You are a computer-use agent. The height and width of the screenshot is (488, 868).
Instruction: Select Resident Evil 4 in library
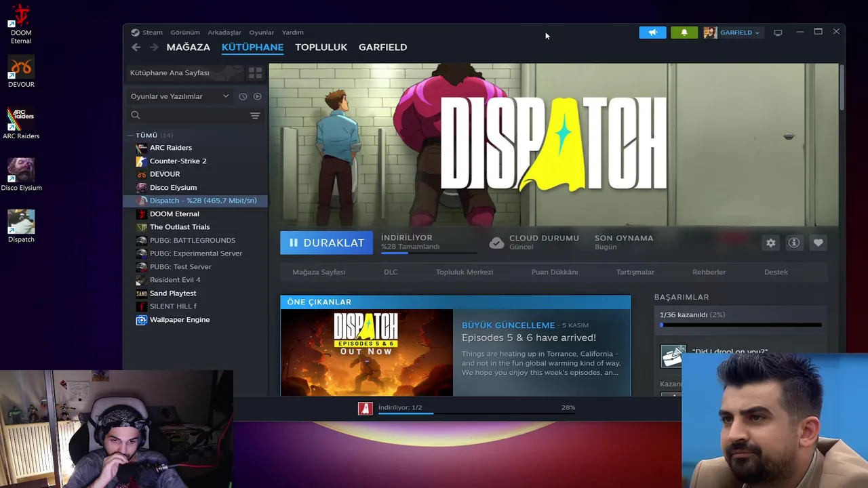[175, 280]
